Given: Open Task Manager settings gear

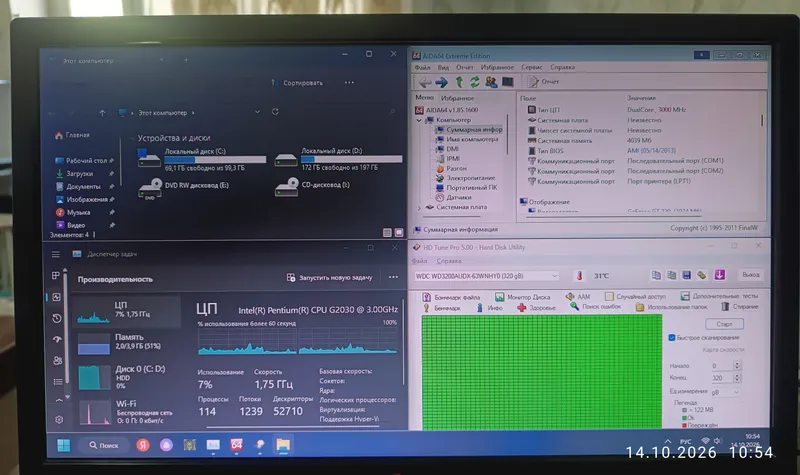Looking at the screenshot, I should [x=59, y=419].
